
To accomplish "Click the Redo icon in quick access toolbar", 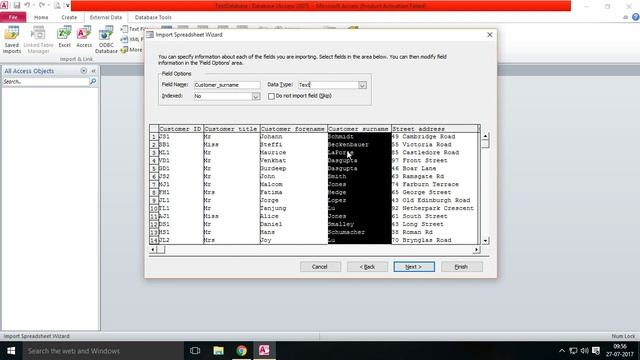I will (x=42, y=5).
